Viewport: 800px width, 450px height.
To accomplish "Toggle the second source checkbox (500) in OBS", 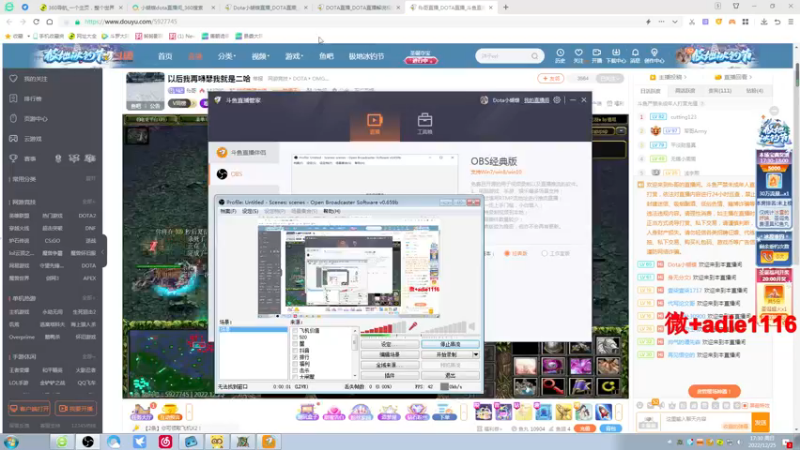I will coord(295,337).
